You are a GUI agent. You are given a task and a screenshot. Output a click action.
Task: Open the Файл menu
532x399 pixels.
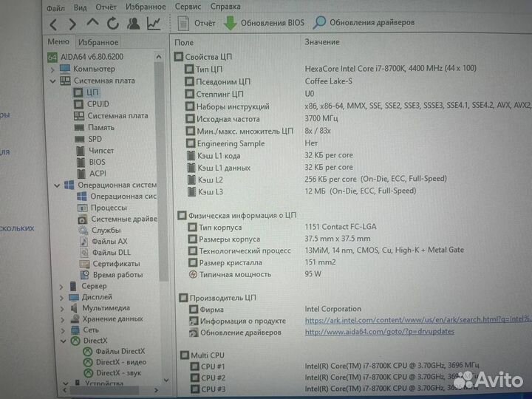coord(55,8)
